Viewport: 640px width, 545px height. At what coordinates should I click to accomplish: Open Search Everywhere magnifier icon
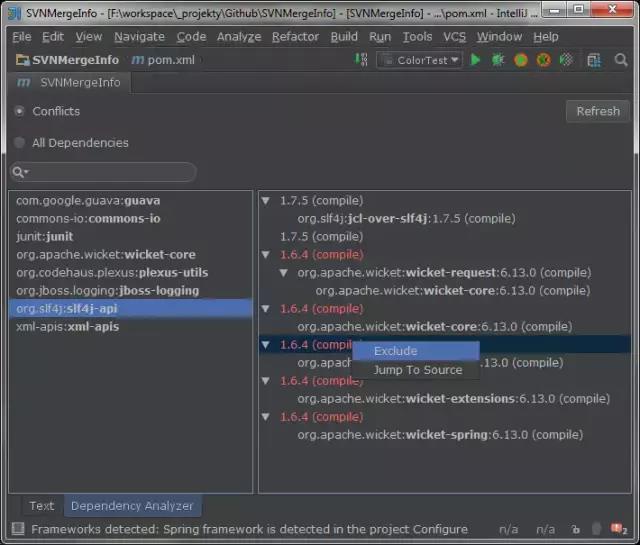[621, 60]
